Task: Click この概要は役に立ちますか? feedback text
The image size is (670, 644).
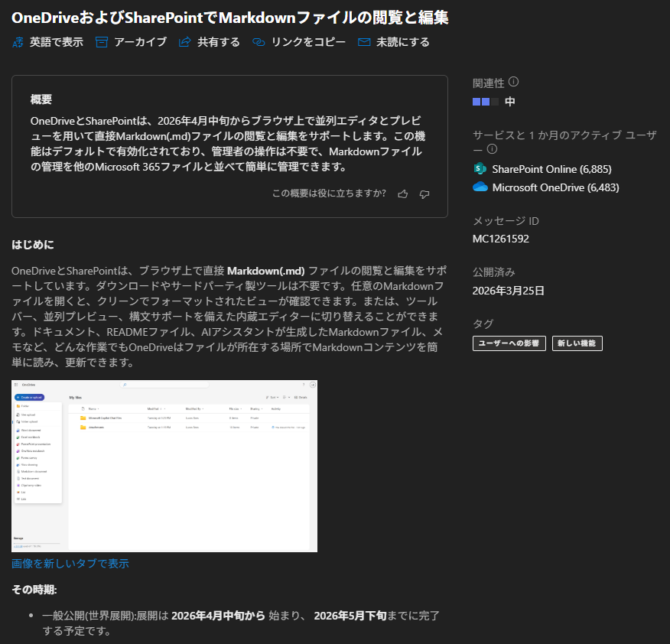Action: coord(329,194)
